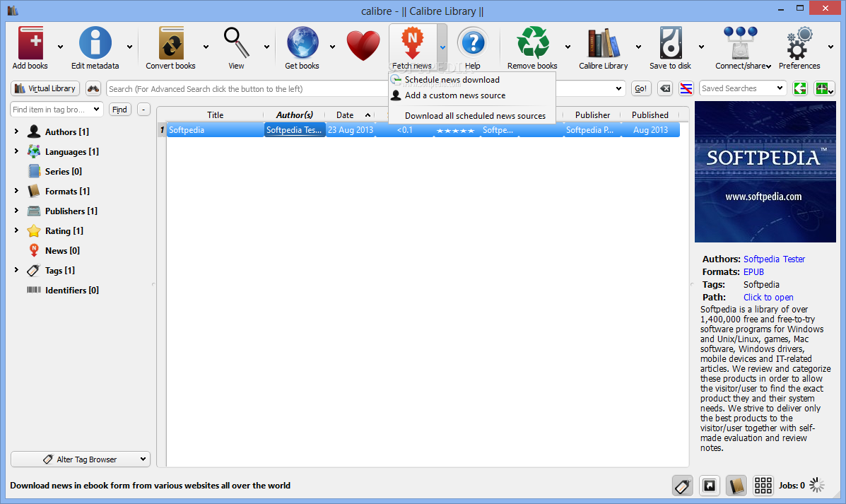Open the EPUB format link

click(x=753, y=272)
